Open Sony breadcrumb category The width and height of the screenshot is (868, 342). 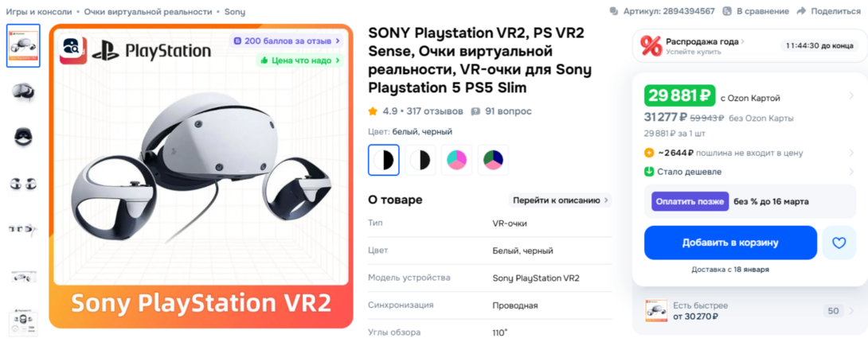(235, 12)
